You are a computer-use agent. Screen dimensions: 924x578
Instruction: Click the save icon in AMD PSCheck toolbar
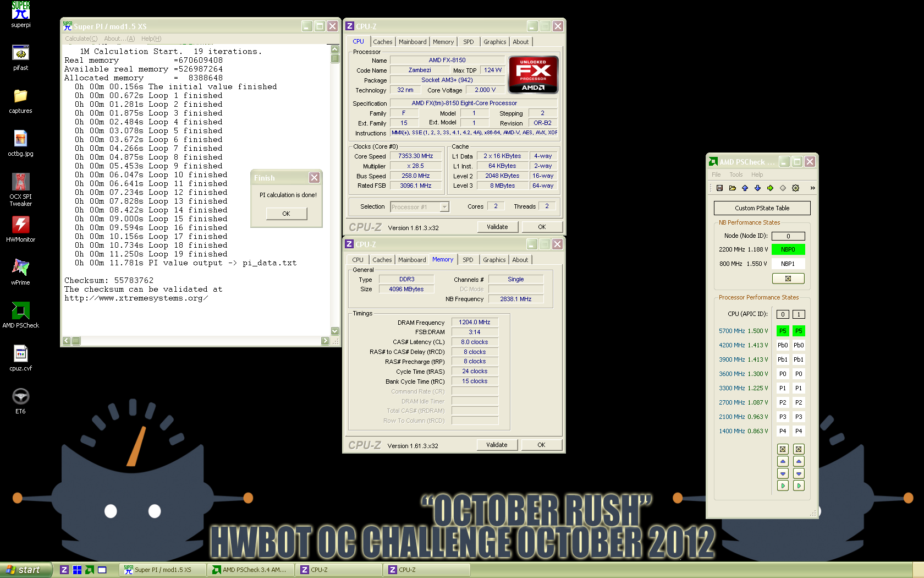719,188
